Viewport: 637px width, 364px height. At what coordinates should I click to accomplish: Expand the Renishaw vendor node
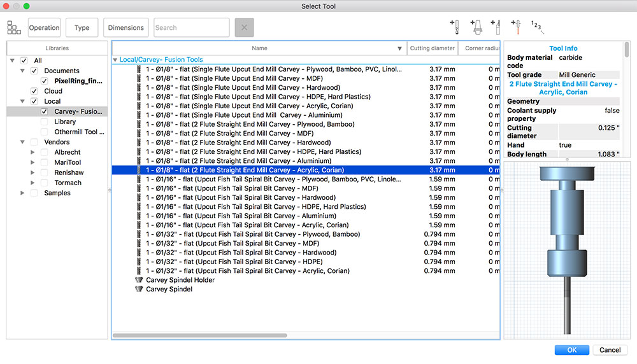[32, 172]
